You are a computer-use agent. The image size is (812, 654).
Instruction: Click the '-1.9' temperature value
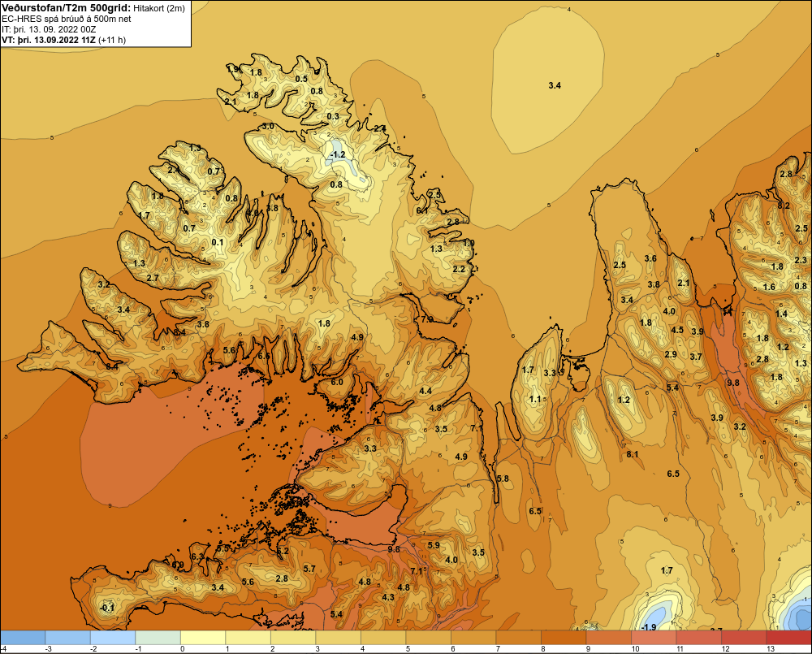pyautogui.click(x=649, y=627)
